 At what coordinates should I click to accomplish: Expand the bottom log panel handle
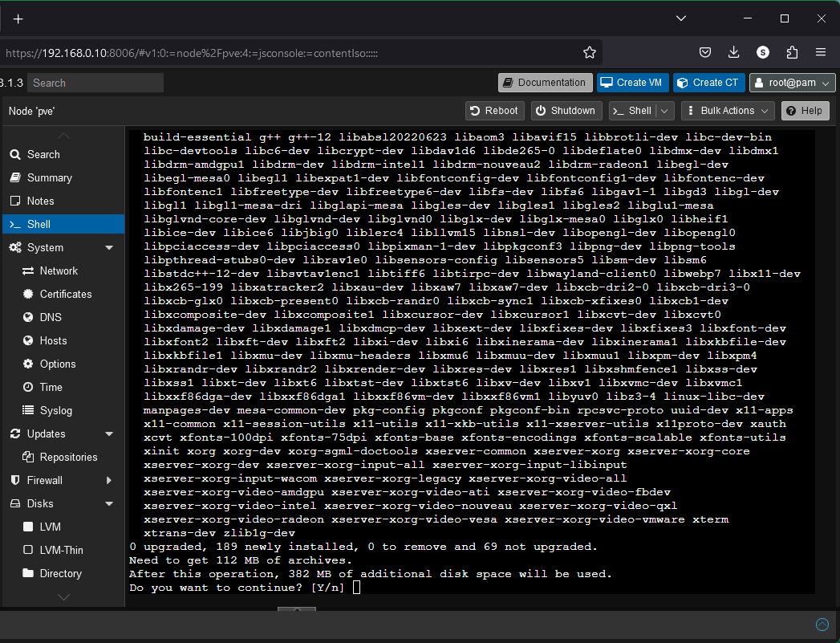(297, 609)
